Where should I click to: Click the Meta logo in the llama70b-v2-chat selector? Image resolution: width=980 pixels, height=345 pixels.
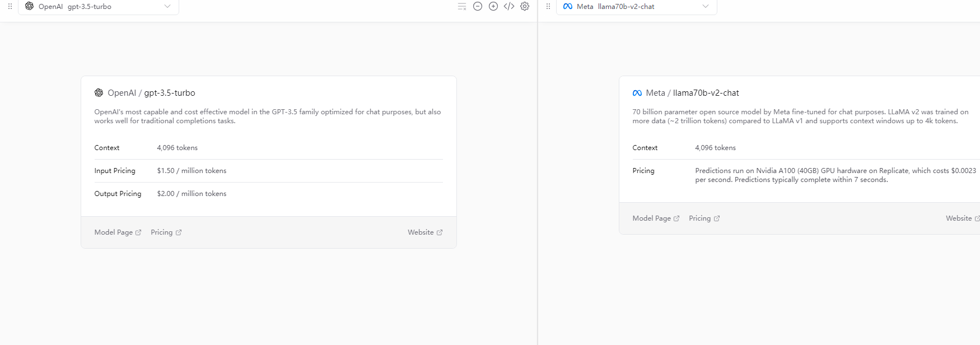[x=568, y=6]
